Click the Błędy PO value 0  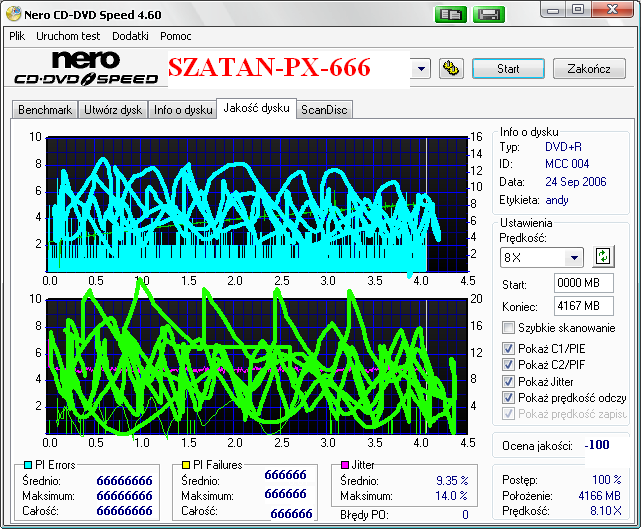[x=465, y=515]
